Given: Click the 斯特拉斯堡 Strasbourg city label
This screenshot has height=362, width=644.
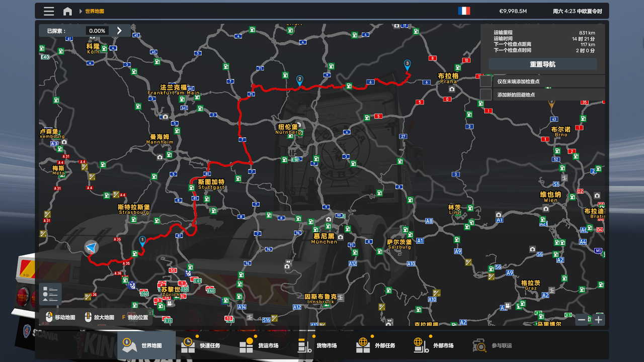Looking at the screenshot, I should pyautogui.click(x=133, y=209).
